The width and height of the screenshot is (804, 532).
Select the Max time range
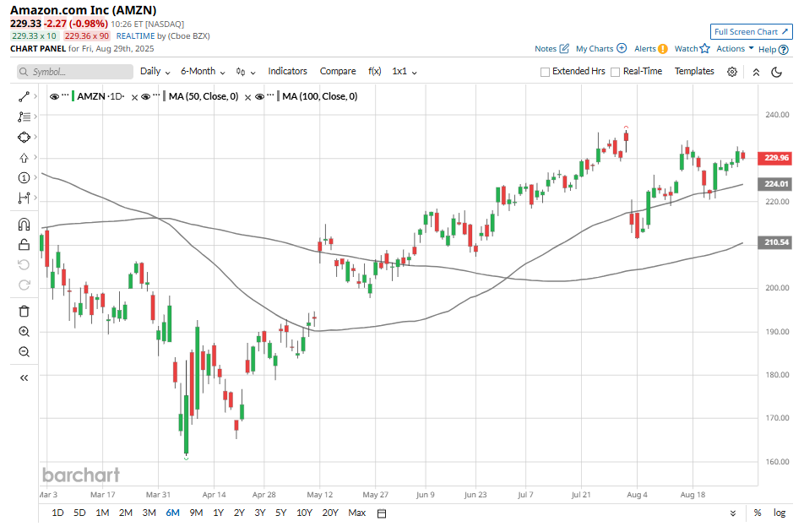click(x=357, y=513)
